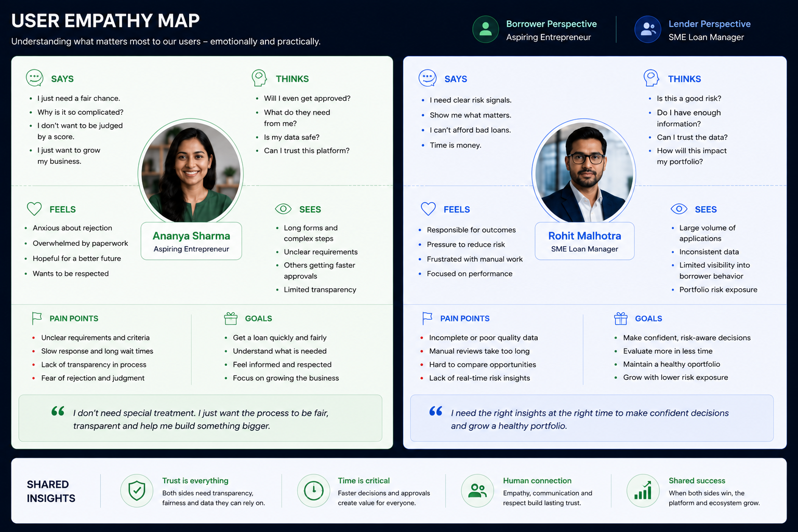The image size is (798, 532).
Task: Click the lender SAYS speech bubble icon
Action: (x=428, y=78)
